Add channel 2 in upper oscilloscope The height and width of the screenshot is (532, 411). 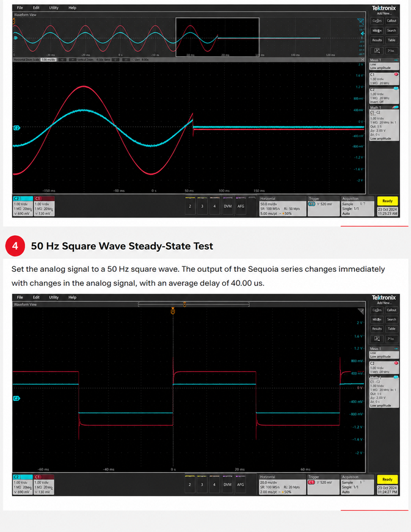(190, 206)
